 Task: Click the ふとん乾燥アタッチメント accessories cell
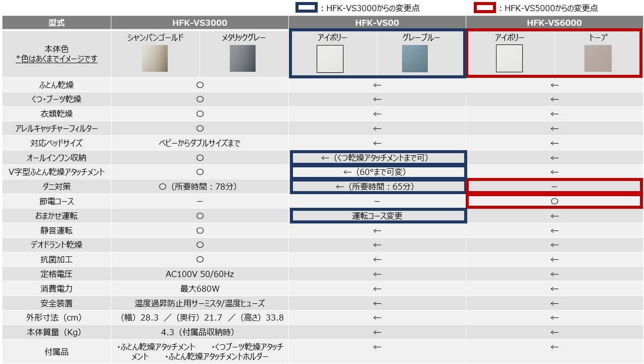(200, 351)
